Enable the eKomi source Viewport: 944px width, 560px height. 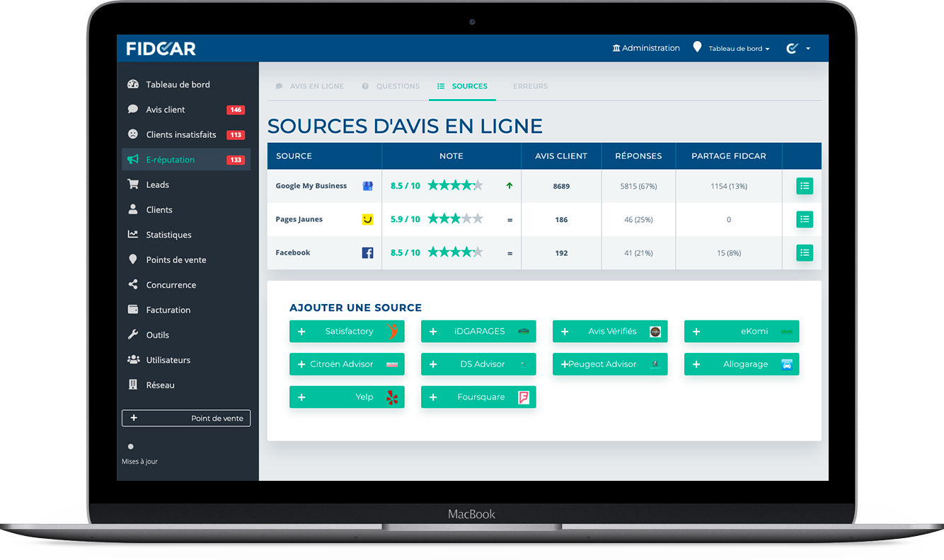pyautogui.click(x=742, y=331)
